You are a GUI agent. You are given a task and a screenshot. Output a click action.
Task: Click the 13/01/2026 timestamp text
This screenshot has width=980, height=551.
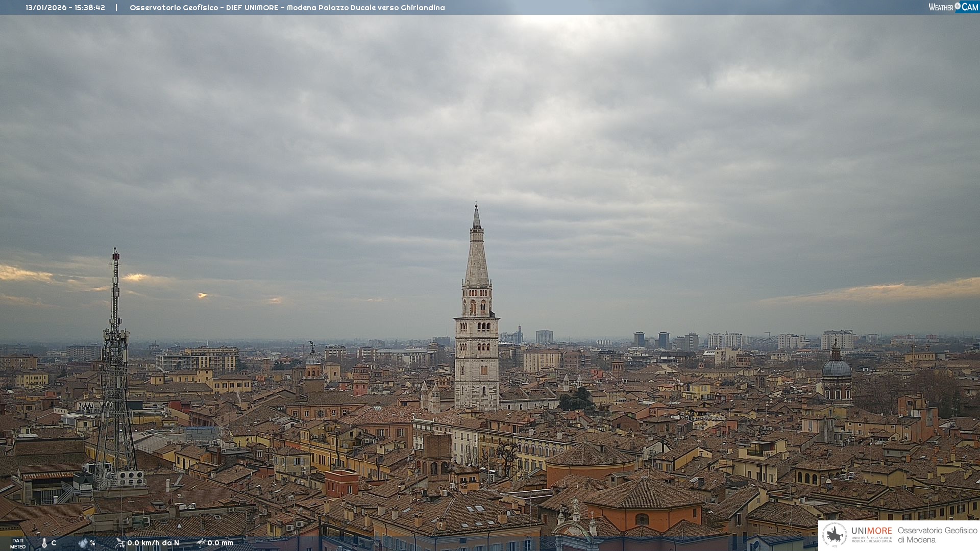(65, 8)
